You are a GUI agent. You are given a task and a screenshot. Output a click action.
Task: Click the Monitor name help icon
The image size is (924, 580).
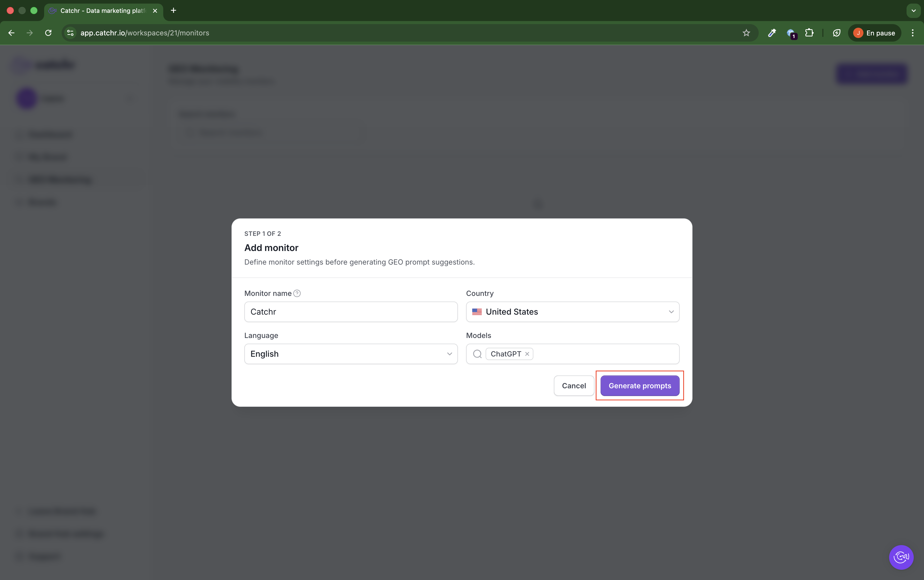click(x=297, y=293)
